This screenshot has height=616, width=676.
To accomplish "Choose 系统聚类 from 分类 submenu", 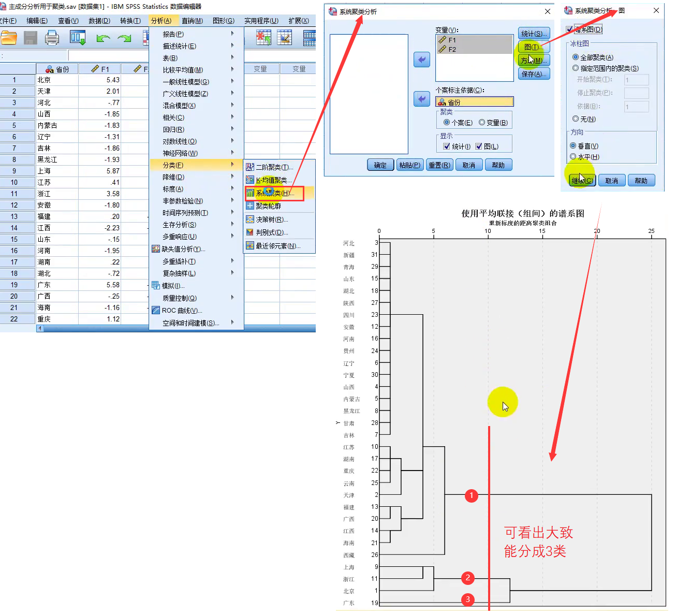I will pyautogui.click(x=275, y=193).
